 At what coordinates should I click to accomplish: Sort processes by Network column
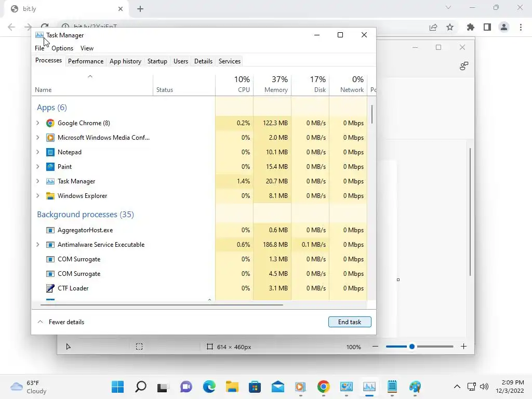(x=349, y=85)
